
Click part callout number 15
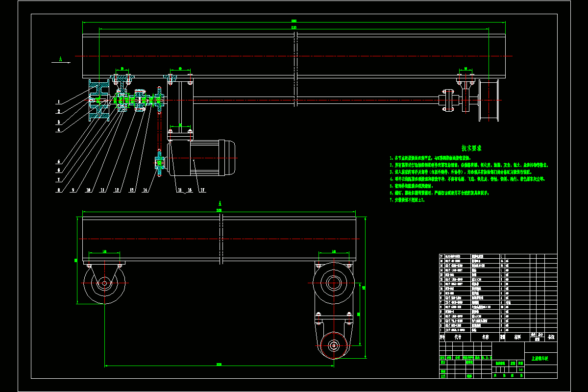click(x=179, y=190)
